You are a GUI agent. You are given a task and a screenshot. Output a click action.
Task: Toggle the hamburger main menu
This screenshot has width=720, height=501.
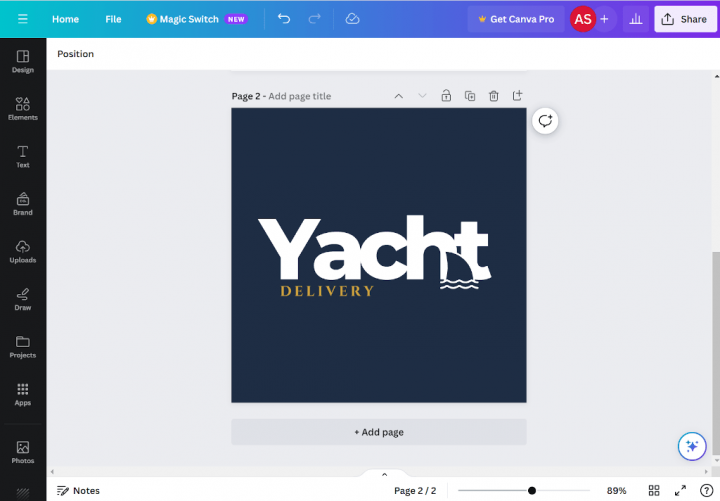pos(22,19)
